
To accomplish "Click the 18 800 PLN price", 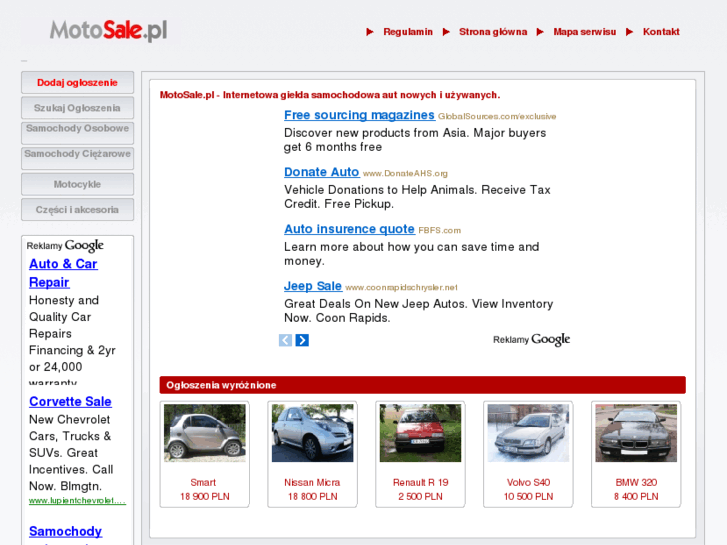I will click(x=312, y=497).
